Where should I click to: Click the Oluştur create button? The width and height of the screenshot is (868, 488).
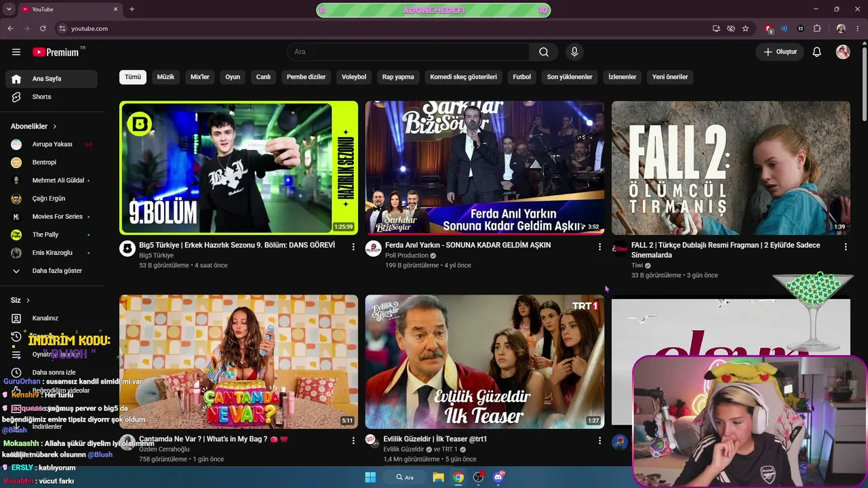point(780,52)
